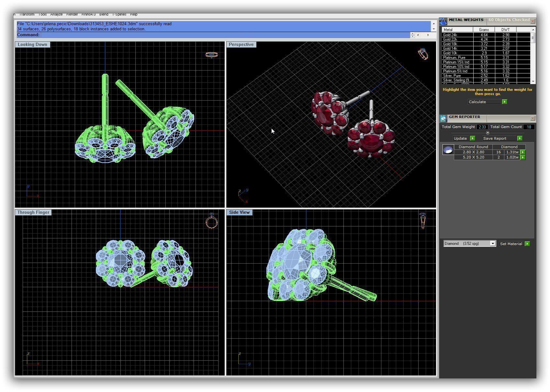Click the right arrow beside Command line
Image resolution: width=550 pixels, height=392 pixels.
point(428,35)
